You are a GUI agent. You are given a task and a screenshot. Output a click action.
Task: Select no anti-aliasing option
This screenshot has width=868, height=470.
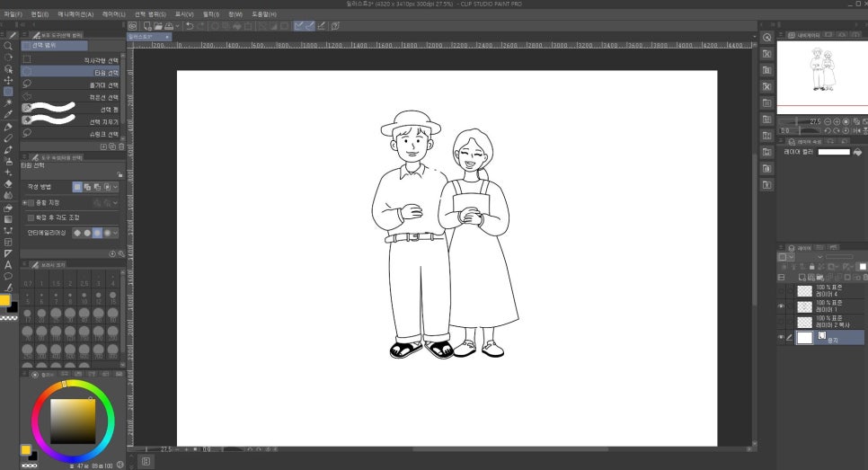[77, 233]
